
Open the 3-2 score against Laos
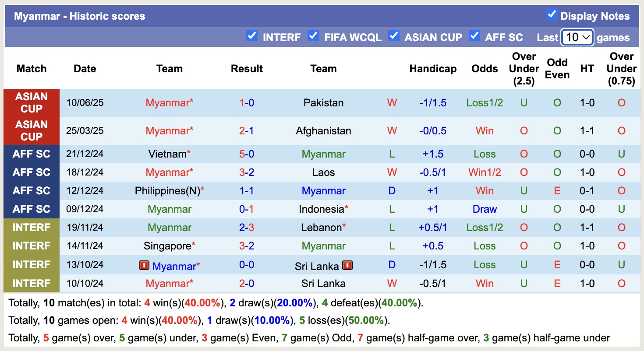point(247,172)
